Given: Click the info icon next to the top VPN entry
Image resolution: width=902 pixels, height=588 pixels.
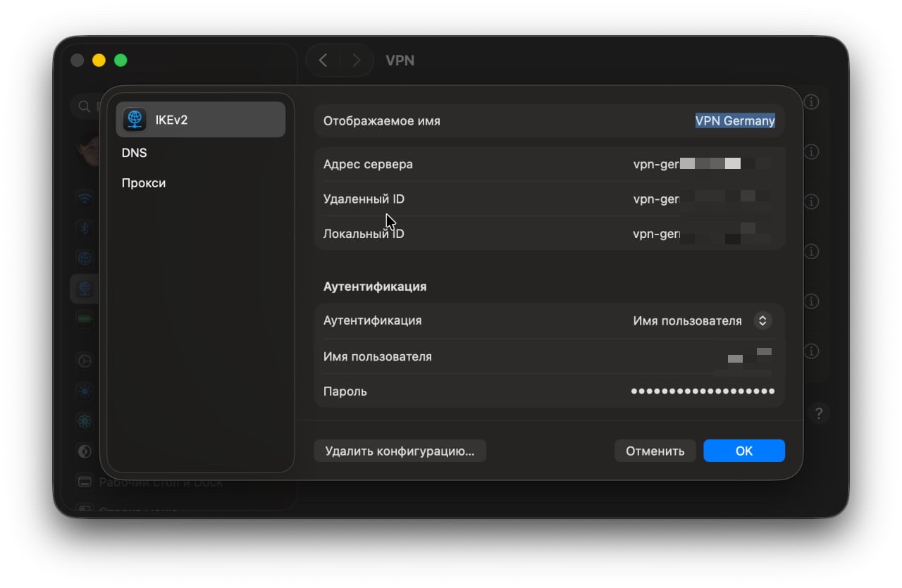Looking at the screenshot, I should tap(811, 102).
